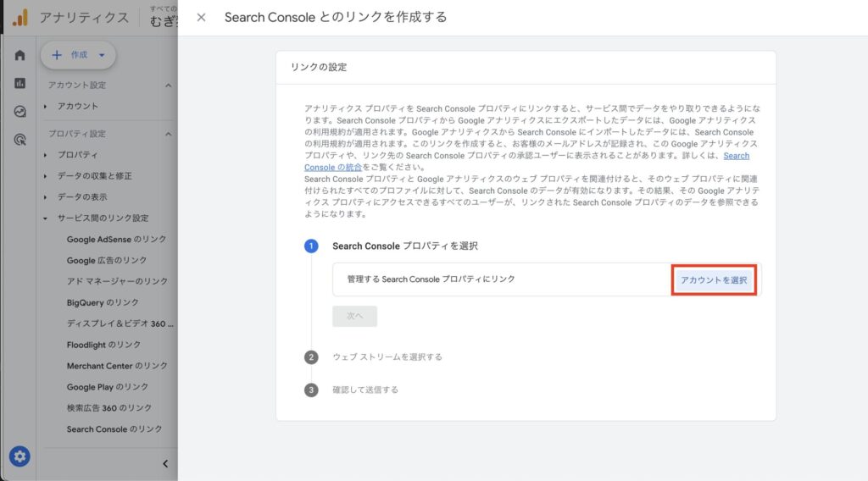868x481 pixels.
Task: Open Google Play のリンク
Action: [108, 387]
